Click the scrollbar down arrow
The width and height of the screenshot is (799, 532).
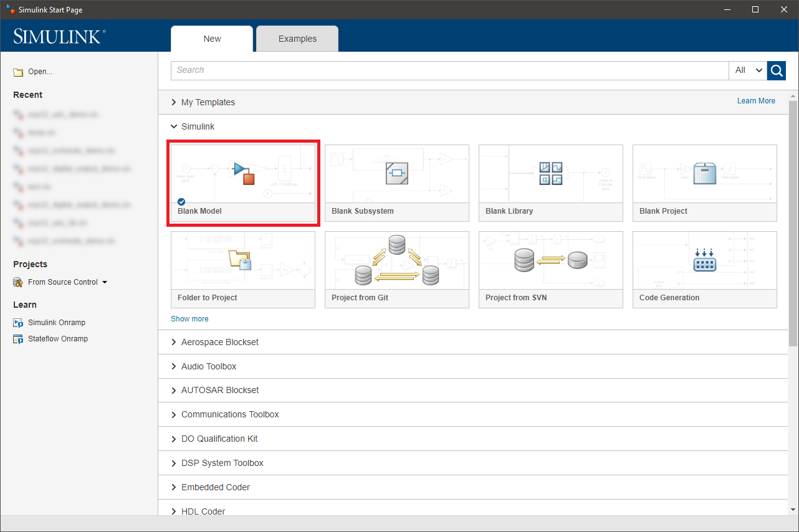click(x=793, y=510)
